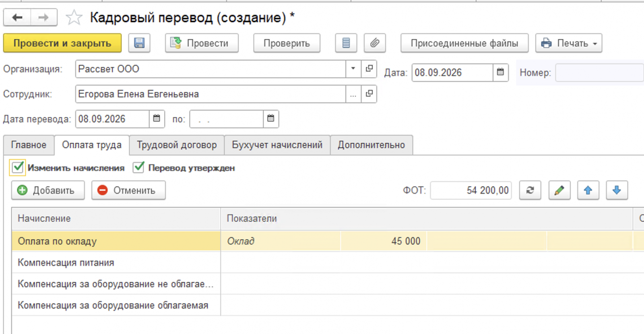The width and height of the screenshot is (644, 334).
Task: Add an accrual with Добавить
Action: (48, 190)
